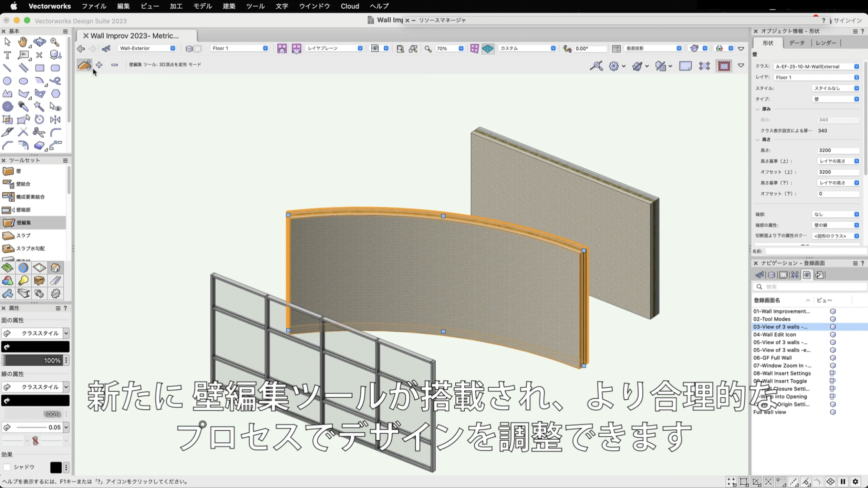This screenshot has height=488, width=868.
Task: Toggle the view icon for 02-Tool Modes
Action: coord(833,320)
